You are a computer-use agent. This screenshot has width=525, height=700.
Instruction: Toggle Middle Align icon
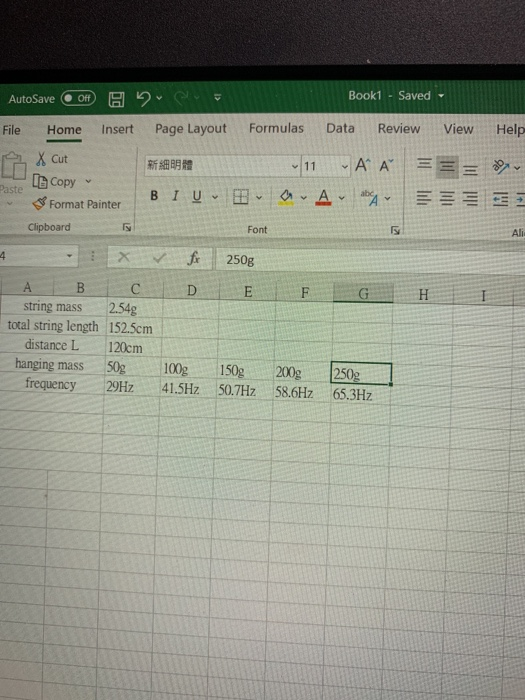[x=447, y=167]
